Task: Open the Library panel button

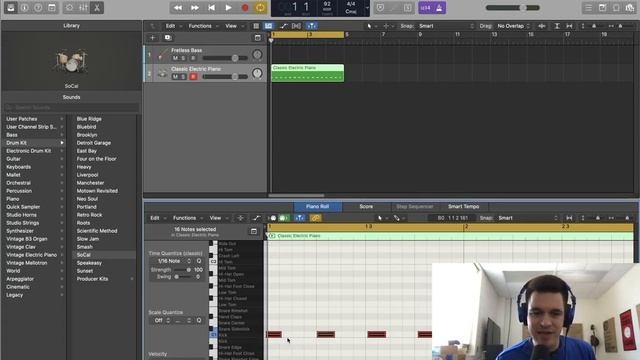Action: pyautogui.click(x=11, y=8)
